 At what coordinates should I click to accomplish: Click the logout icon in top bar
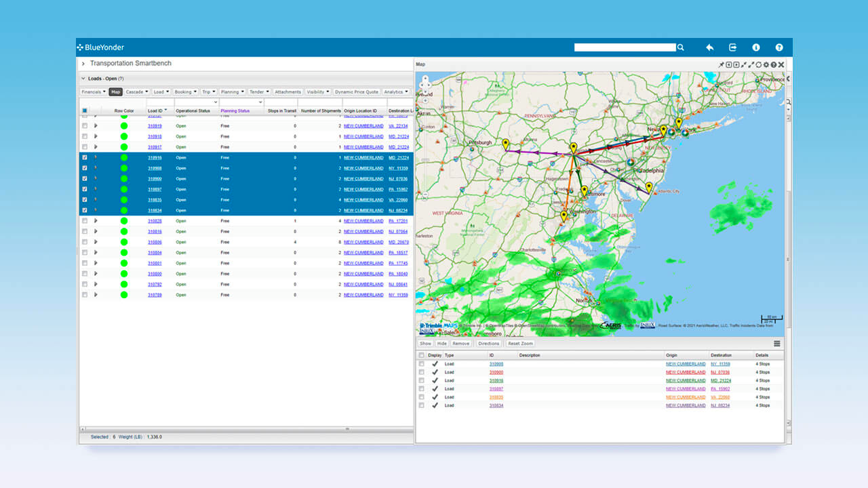pyautogui.click(x=732, y=47)
